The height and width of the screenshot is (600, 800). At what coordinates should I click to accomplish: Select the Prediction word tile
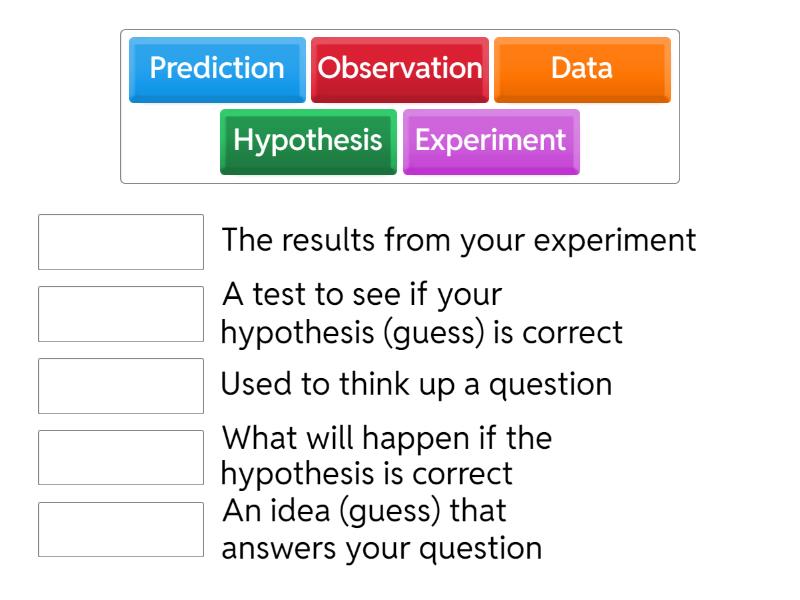(217, 69)
